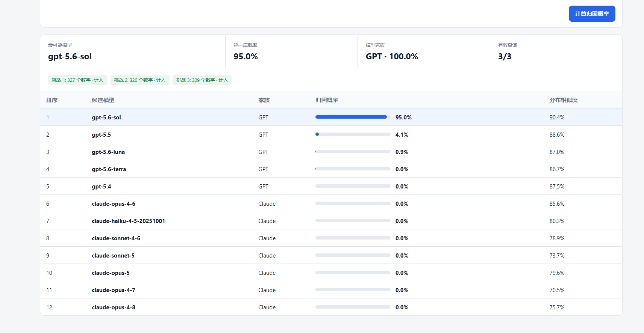Click the 75.7% similarity value
The image size is (644, 333).
(x=557, y=307)
